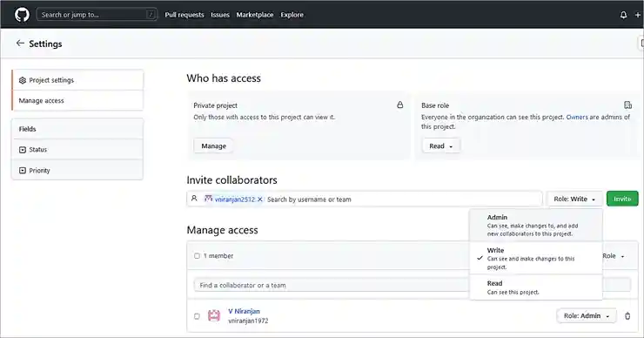Open the notifications bell
The width and height of the screenshot is (644, 338).
623,15
